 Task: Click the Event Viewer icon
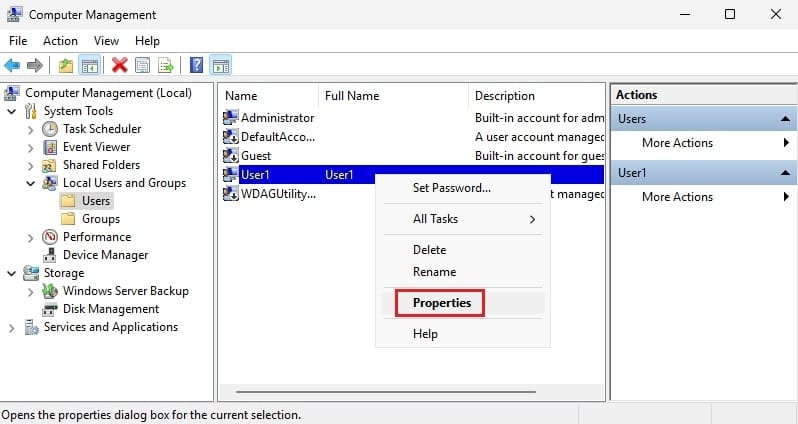(x=50, y=147)
